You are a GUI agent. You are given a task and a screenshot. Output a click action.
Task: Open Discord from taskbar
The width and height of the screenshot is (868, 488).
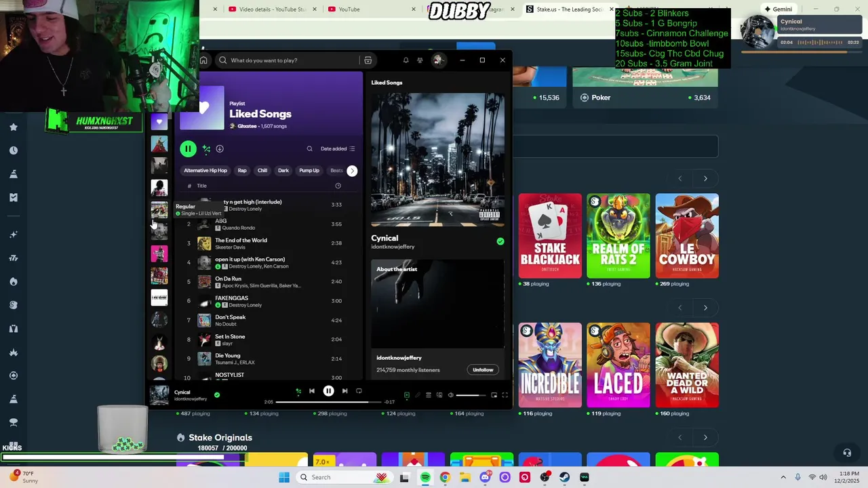tap(485, 477)
